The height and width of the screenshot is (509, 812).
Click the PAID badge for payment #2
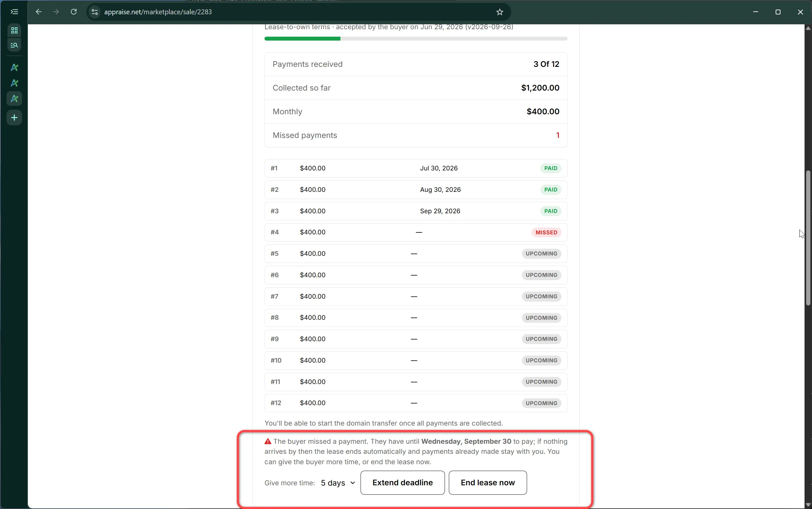click(x=550, y=190)
